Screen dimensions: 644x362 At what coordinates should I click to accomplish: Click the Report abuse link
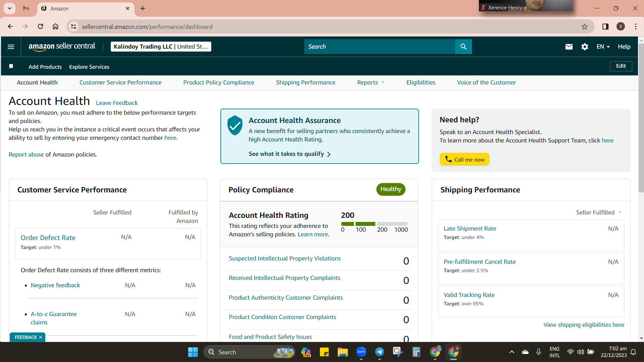[26, 155]
